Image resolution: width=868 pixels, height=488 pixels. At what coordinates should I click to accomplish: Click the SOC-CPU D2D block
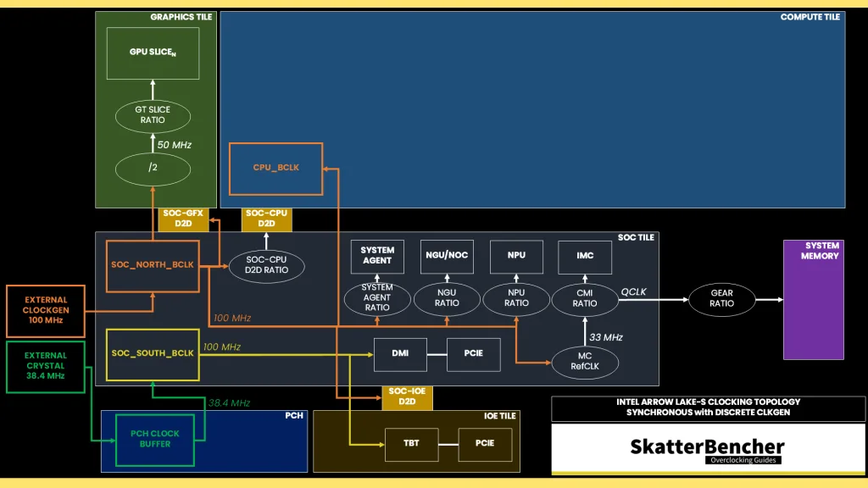pos(266,219)
